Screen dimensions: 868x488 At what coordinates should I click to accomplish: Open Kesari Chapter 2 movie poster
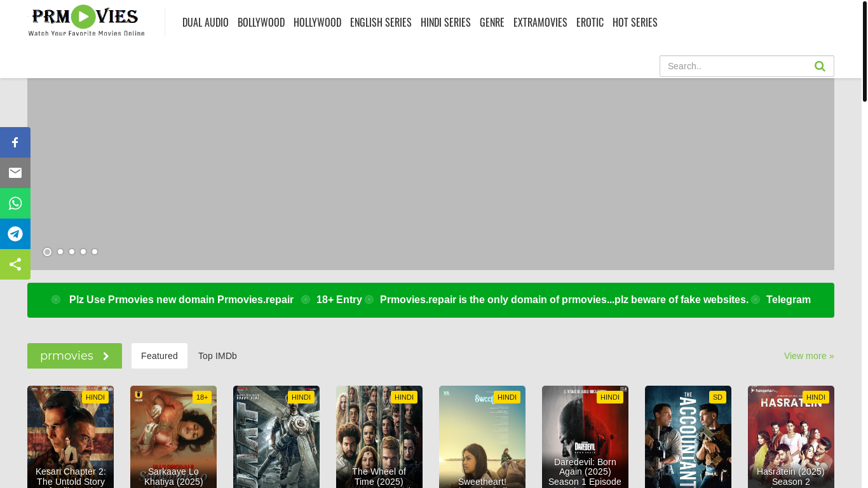[71, 437]
